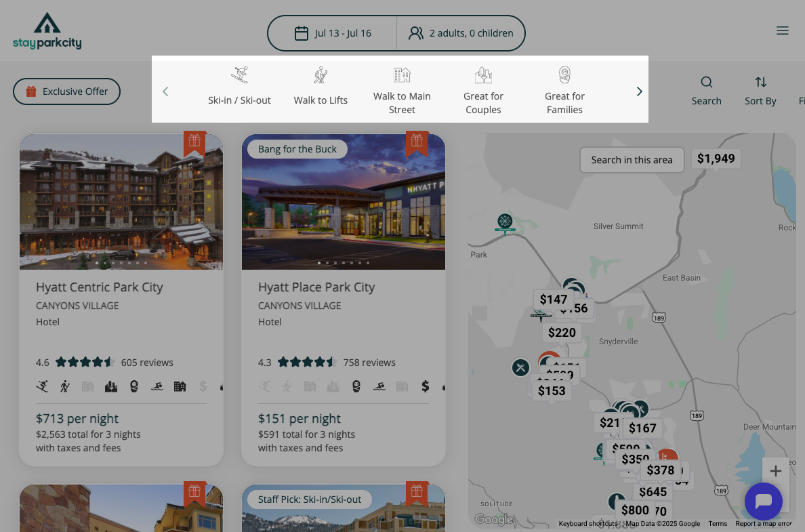
Task: Select the $800 map price marker
Action: pos(635,510)
